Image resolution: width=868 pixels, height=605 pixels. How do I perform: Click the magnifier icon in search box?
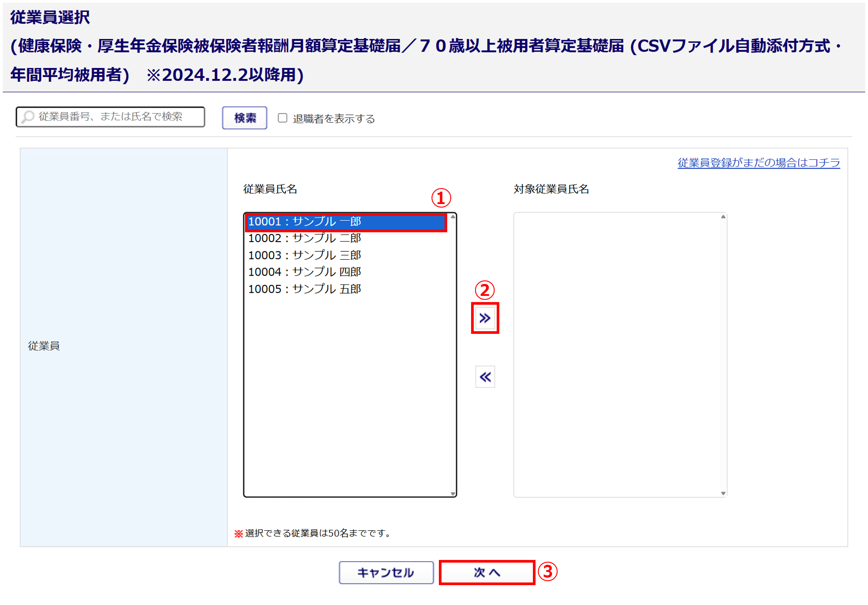(28, 117)
